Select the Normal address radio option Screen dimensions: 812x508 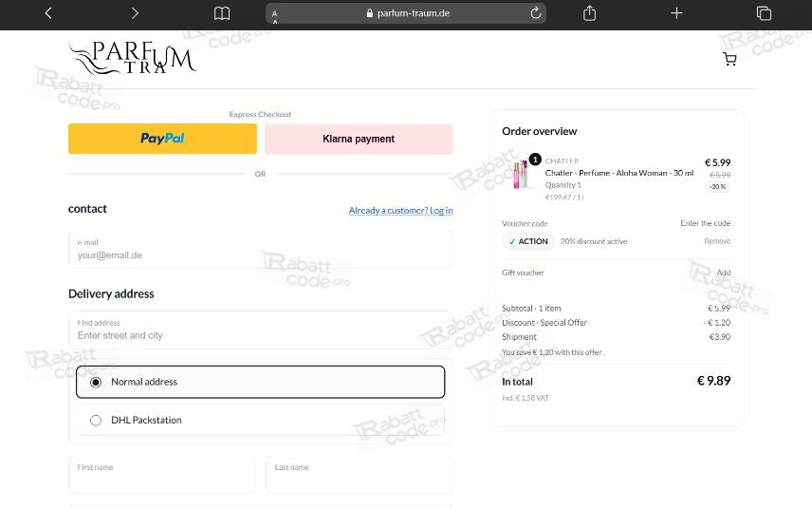[261, 382]
